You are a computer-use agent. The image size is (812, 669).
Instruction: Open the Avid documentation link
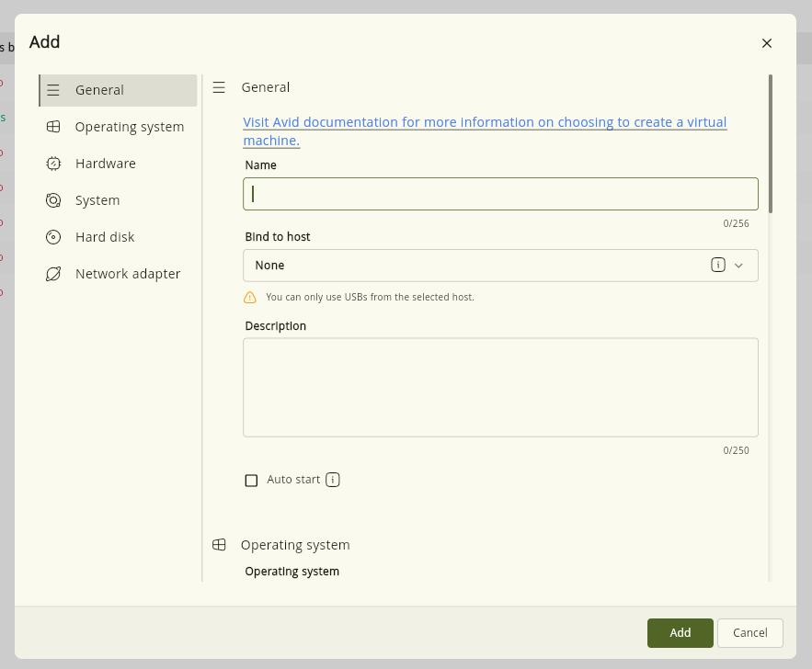[x=485, y=131]
